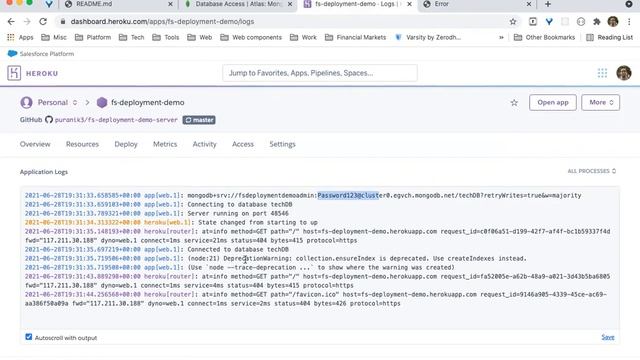The width and height of the screenshot is (640, 360).
Task: Switch to the README.md browser tab
Action: (118, 4)
